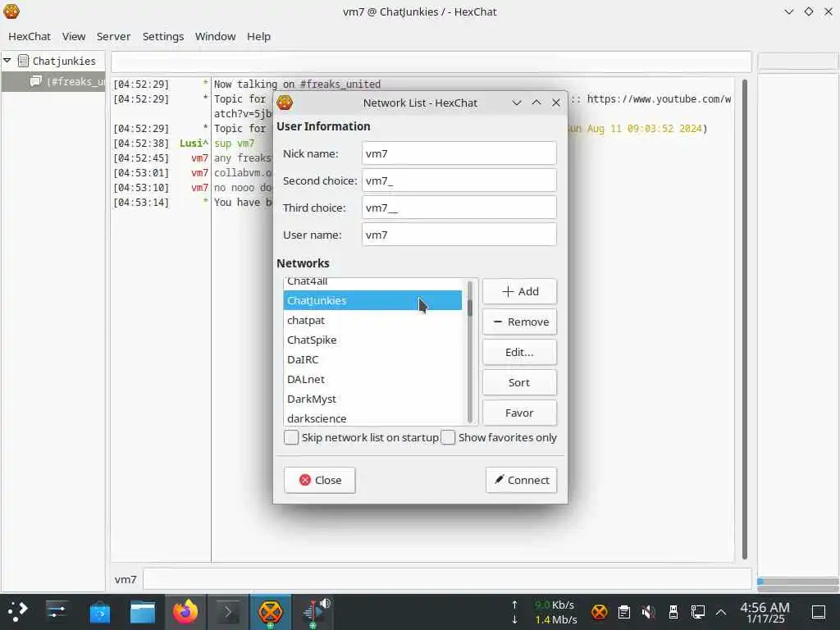
Task: Click the chat area vertical scrollbar
Action: [x=744, y=319]
